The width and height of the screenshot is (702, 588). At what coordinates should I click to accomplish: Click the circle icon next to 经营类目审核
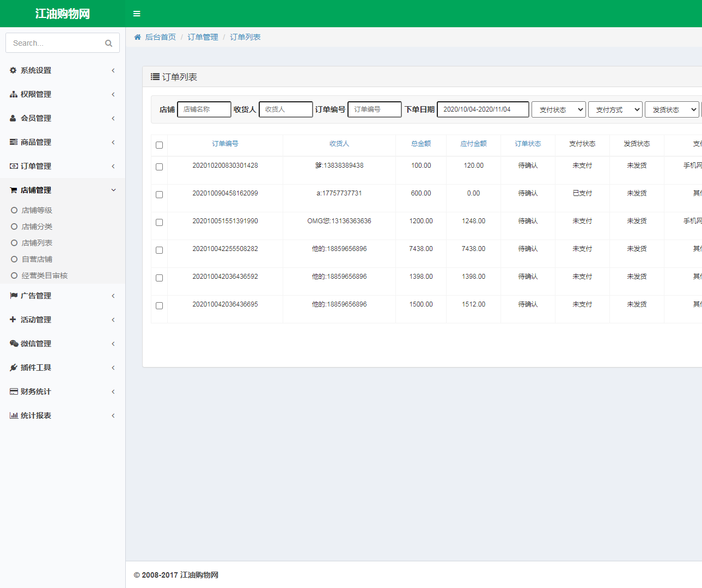coord(14,275)
